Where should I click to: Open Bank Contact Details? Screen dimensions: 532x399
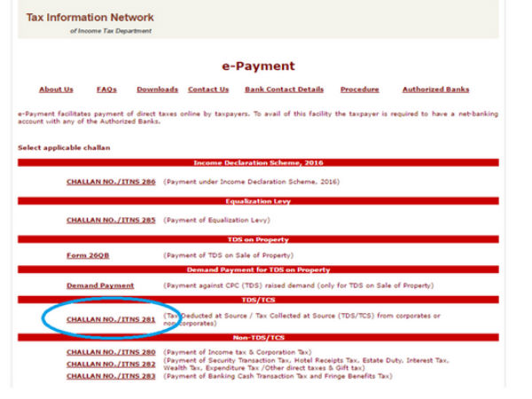[x=284, y=90]
